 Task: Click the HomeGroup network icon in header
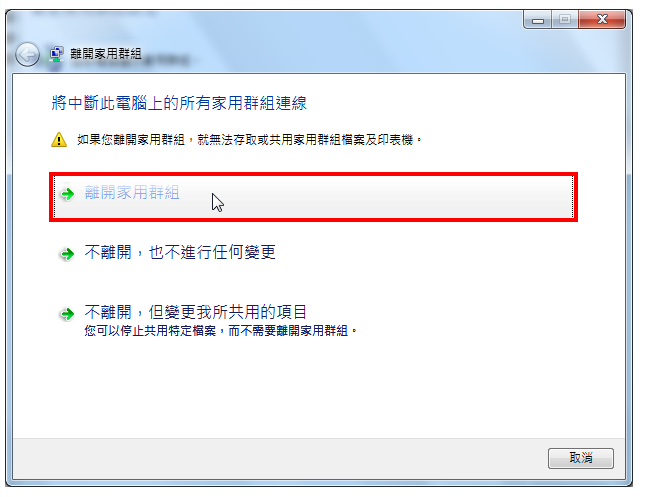click(56, 54)
